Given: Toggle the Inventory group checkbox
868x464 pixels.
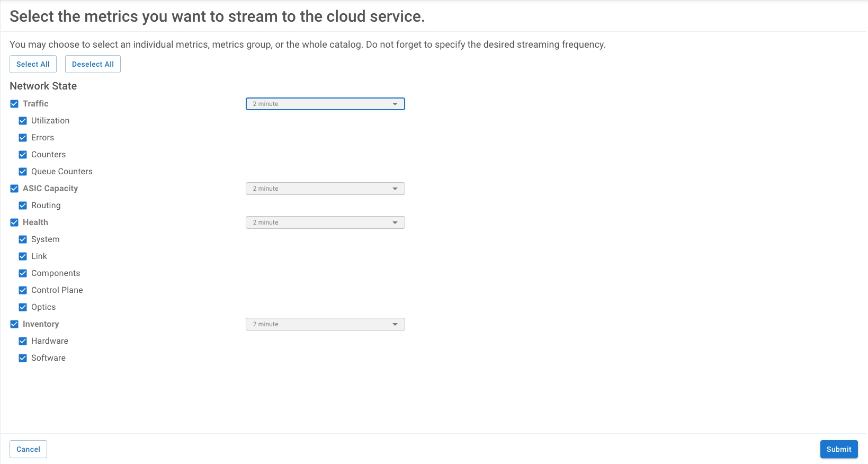Looking at the screenshot, I should pos(14,324).
